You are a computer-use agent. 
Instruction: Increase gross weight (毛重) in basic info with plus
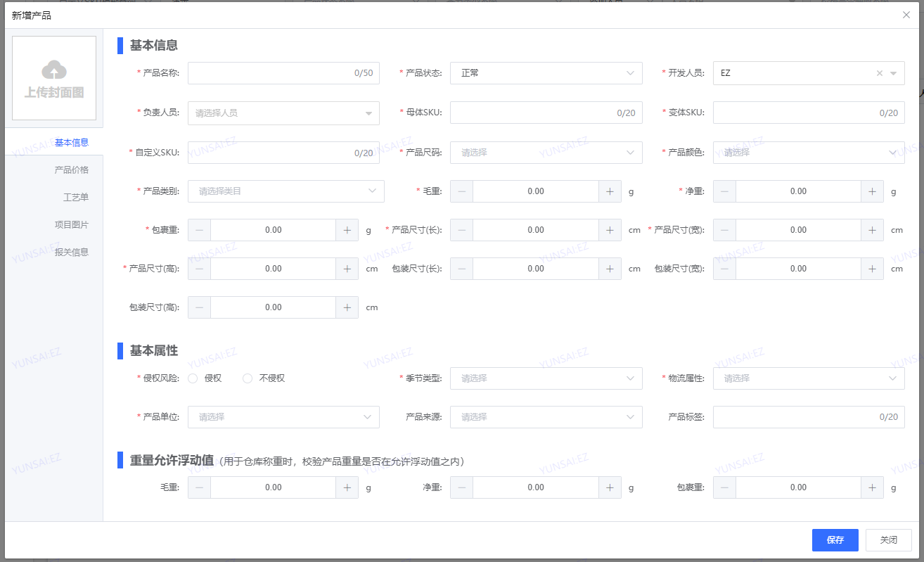click(x=610, y=191)
